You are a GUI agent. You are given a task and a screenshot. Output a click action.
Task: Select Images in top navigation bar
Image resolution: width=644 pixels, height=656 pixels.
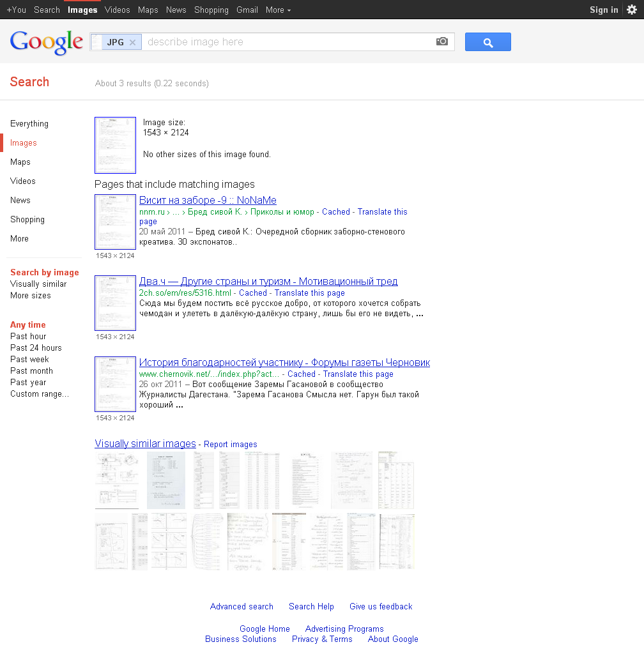(x=82, y=10)
